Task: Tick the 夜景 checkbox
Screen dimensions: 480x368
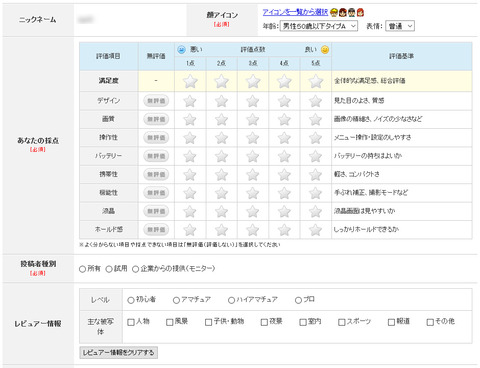Action: 264,322
